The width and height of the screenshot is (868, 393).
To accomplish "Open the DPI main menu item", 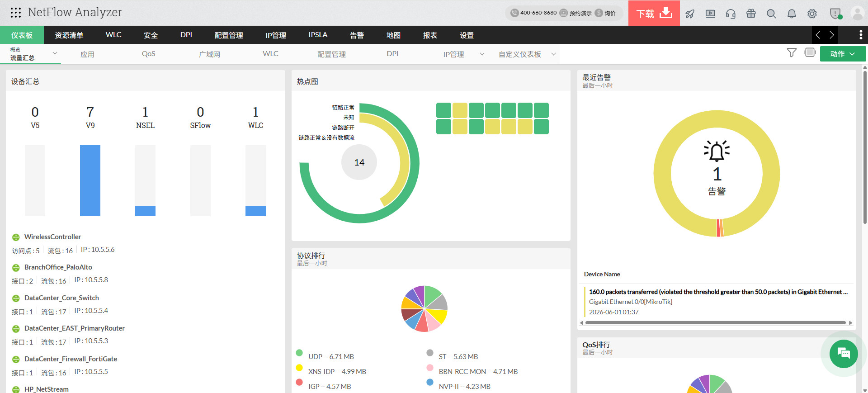I will (186, 35).
